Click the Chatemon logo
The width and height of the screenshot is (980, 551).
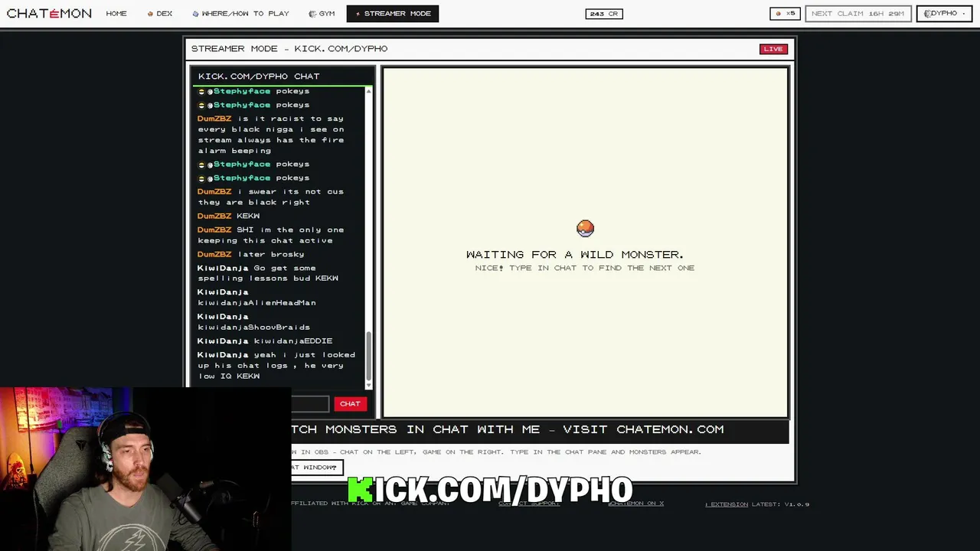pos(49,13)
